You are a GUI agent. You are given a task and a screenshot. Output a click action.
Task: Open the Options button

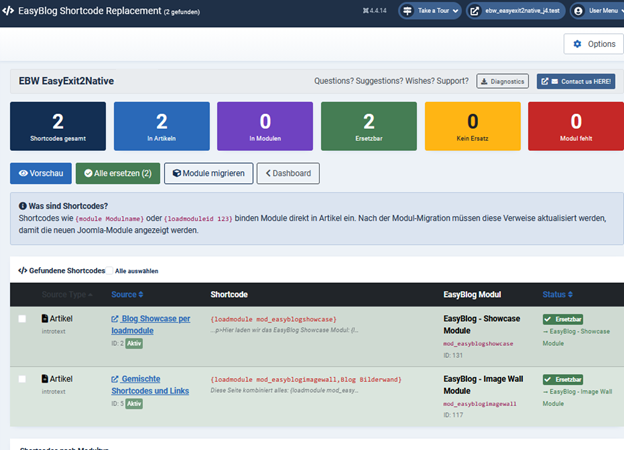(x=594, y=44)
